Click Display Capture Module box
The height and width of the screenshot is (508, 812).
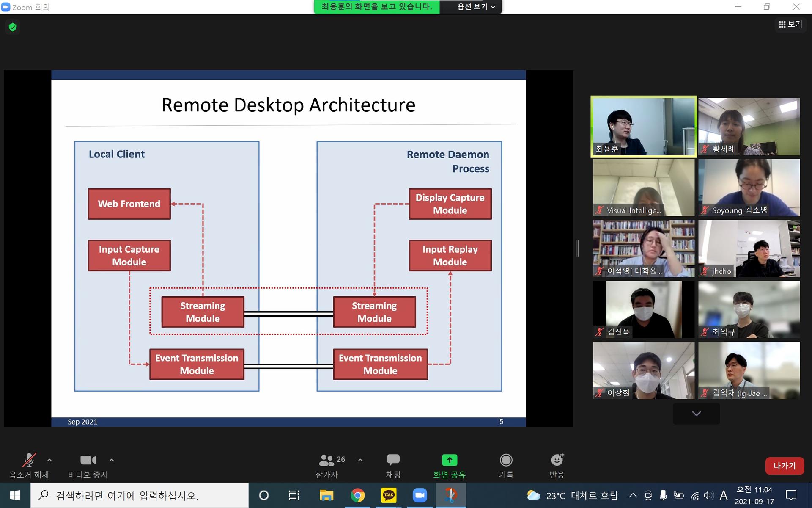pos(450,204)
